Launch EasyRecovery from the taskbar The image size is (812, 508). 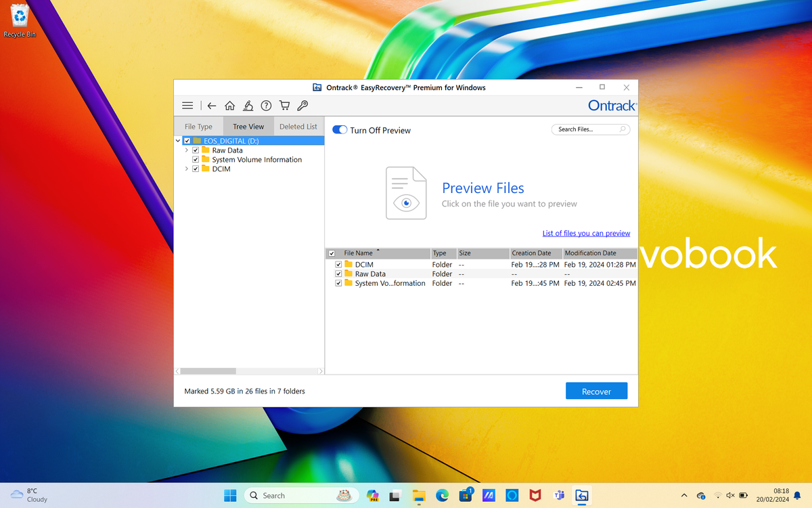point(581,495)
